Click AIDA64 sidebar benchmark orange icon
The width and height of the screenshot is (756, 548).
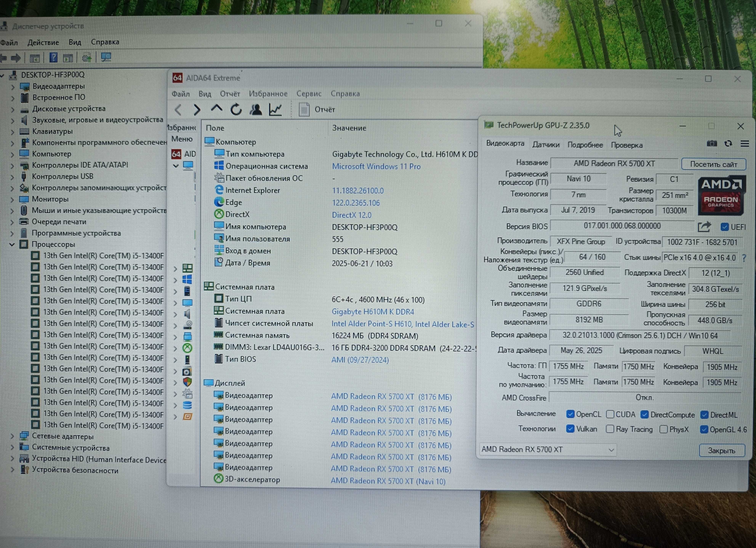click(187, 417)
